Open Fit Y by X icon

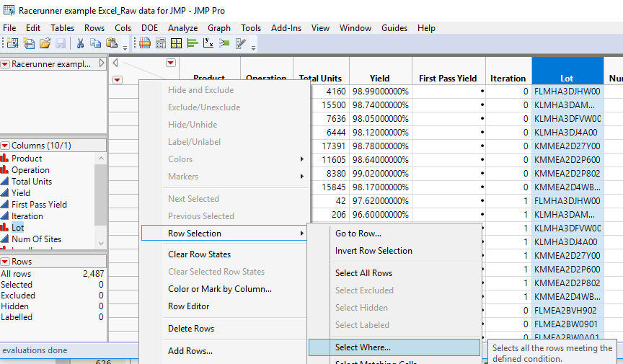coord(208,43)
